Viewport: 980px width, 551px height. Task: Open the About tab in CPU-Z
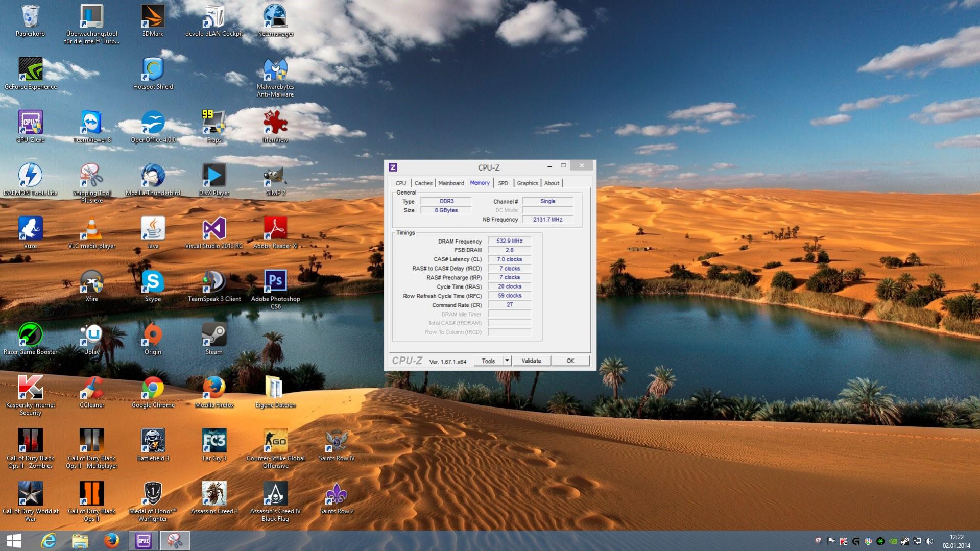coord(552,183)
